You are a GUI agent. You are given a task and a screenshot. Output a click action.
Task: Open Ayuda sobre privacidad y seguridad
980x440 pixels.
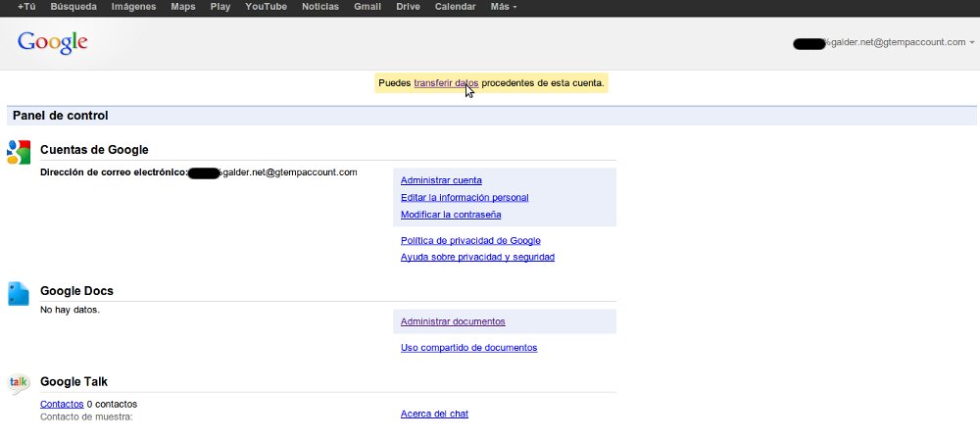[477, 257]
